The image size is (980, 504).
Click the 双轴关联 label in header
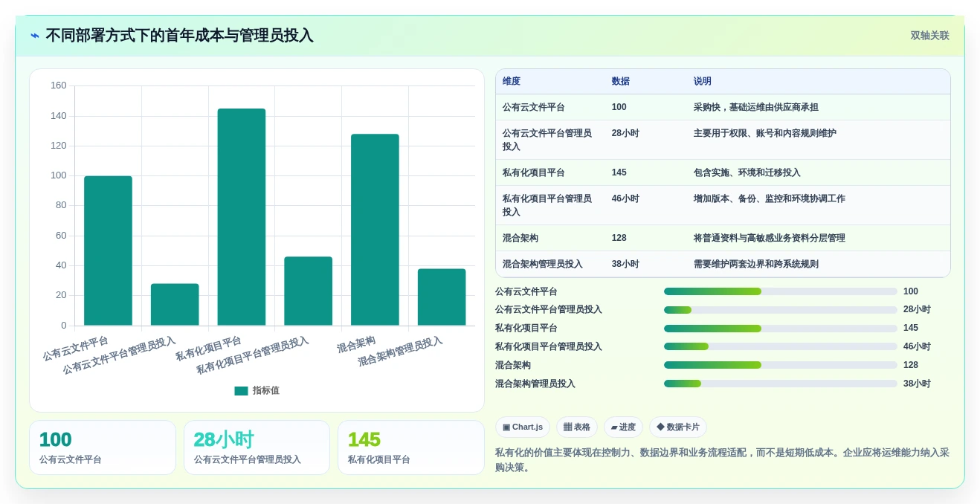pos(929,36)
